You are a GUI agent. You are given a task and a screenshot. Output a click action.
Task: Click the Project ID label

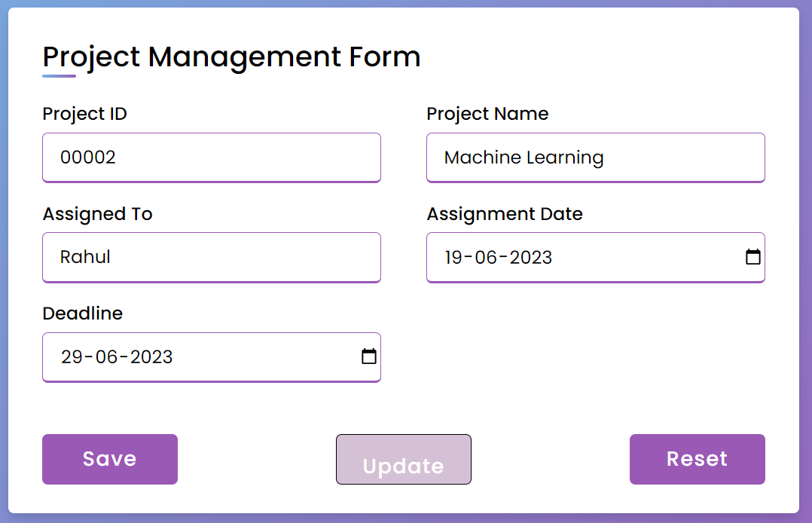pyautogui.click(x=84, y=114)
